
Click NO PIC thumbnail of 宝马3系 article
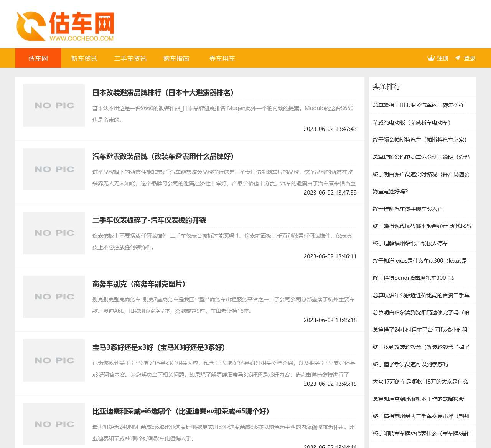pyautogui.click(x=54, y=360)
